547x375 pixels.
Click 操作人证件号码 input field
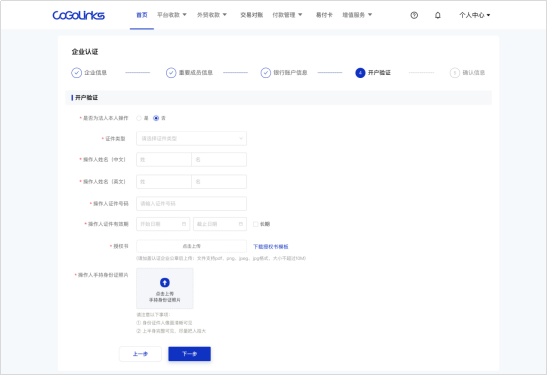coord(192,203)
